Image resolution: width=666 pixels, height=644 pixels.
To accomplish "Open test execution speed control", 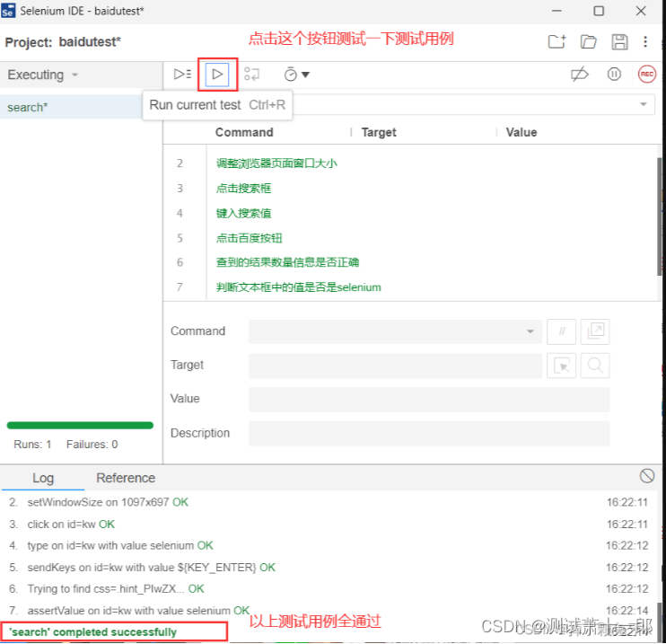I will pos(296,75).
